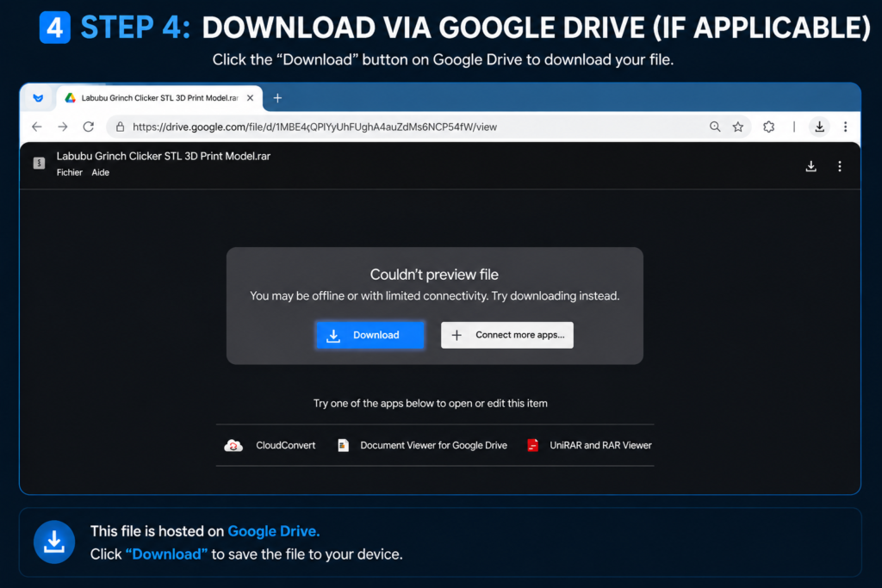Open with Document Viewer for Google Drive

[x=422, y=446]
